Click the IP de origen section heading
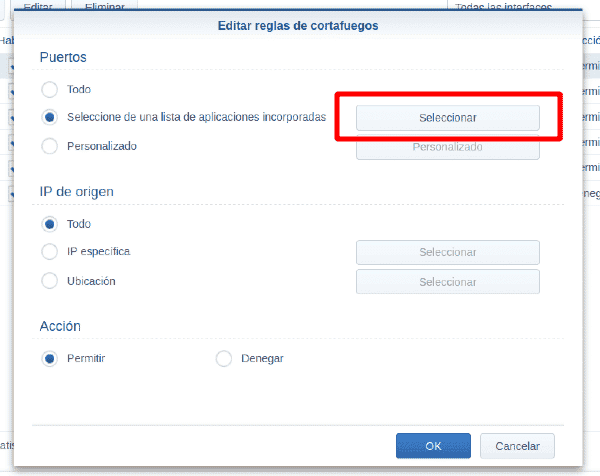This screenshot has width=600, height=476. [x=77, y=192]
